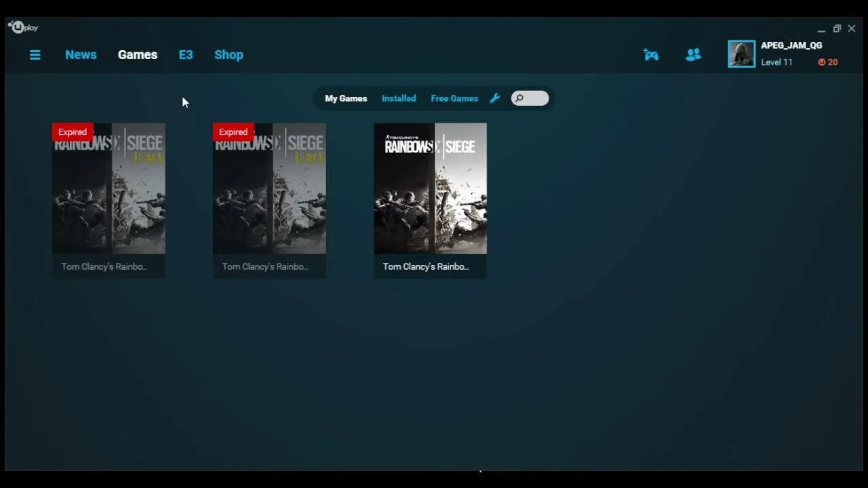Viewport: 868px width, 488px height.
Task: Select the My Games filter
Action: tap(346, 98)
